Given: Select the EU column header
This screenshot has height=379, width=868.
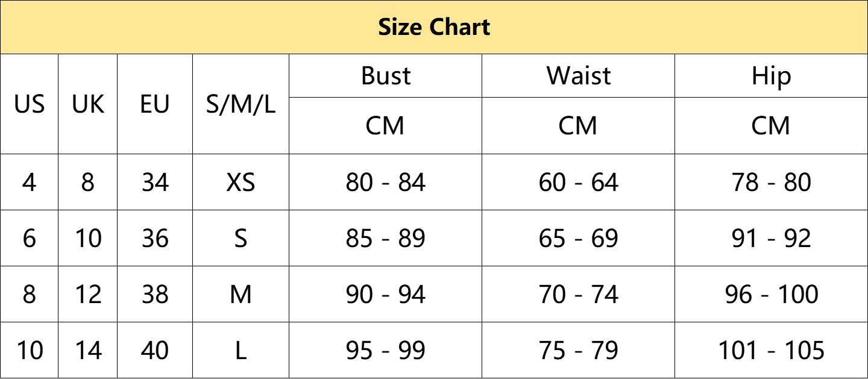Looking at the screenshot, I should pos(155,104).
